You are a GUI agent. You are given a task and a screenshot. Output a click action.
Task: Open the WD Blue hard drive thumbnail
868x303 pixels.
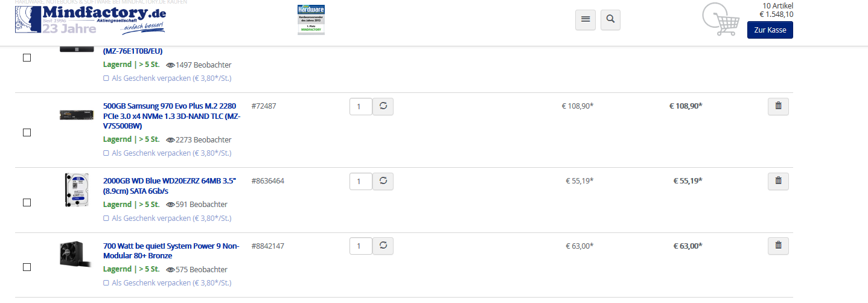coord(76,190)
